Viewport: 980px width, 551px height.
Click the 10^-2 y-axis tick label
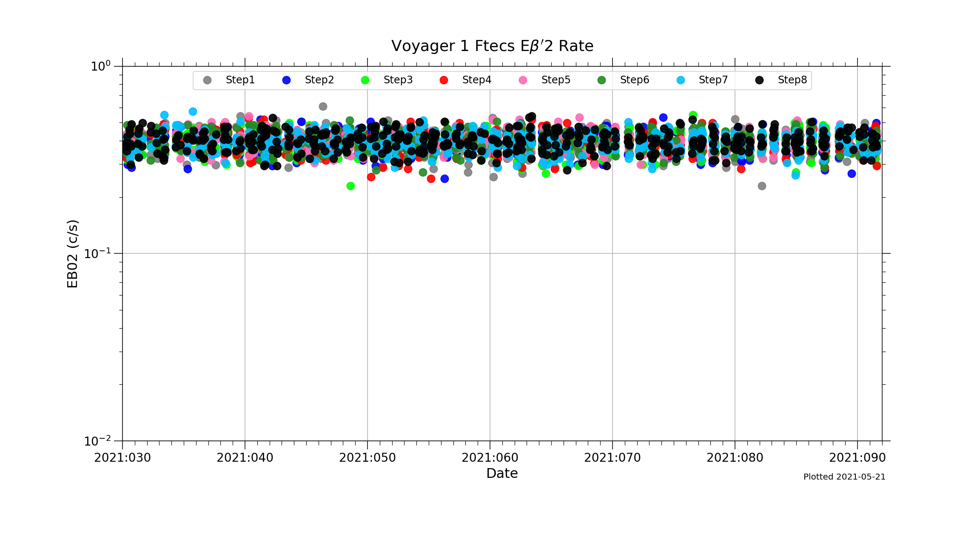point(97,441)
